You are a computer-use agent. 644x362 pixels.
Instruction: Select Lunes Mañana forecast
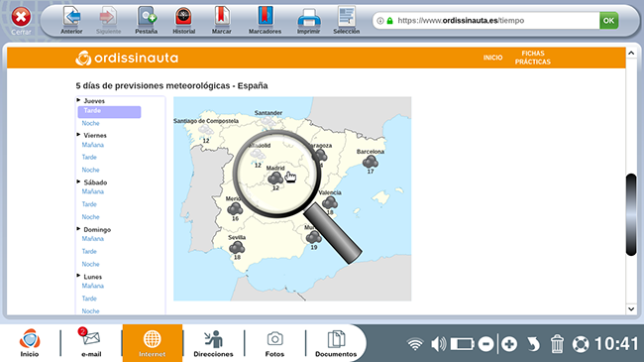(93, 286)
